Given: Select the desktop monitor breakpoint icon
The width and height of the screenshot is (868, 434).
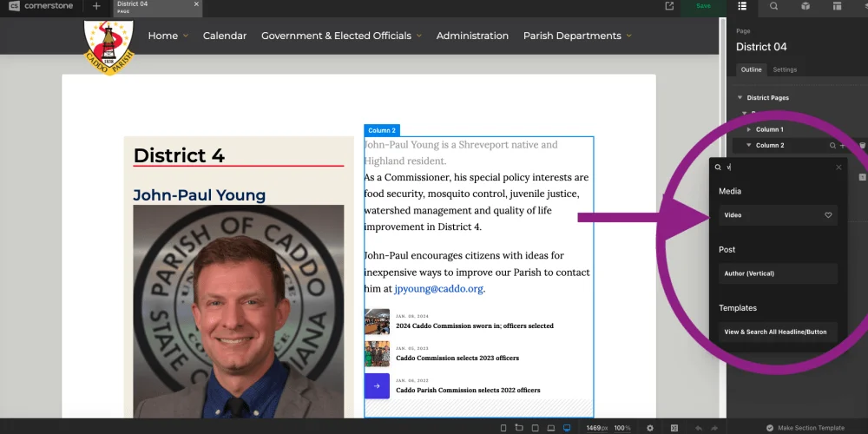Looking at the screenshot, I should pyautogui.click(x=567, y=428).
